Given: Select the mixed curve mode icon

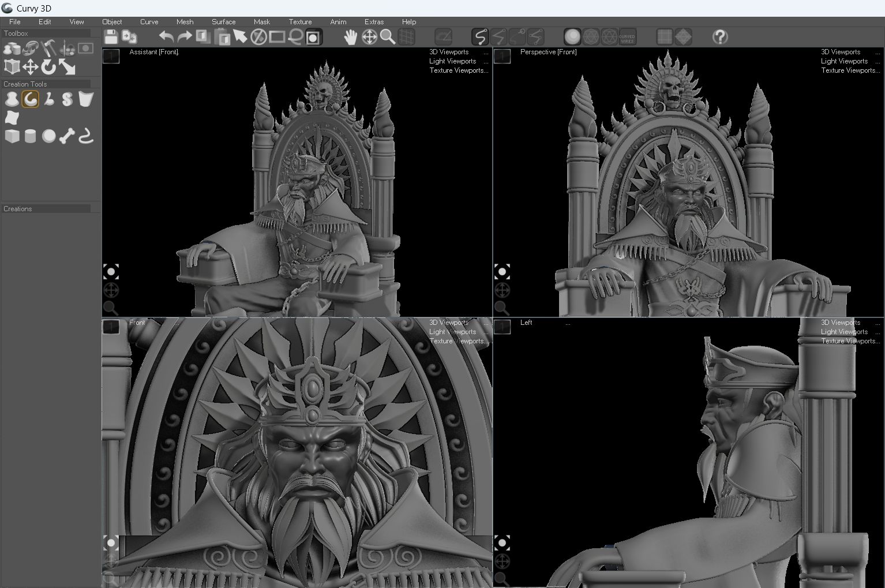Looking at the screenshot, I should point(517,37).
